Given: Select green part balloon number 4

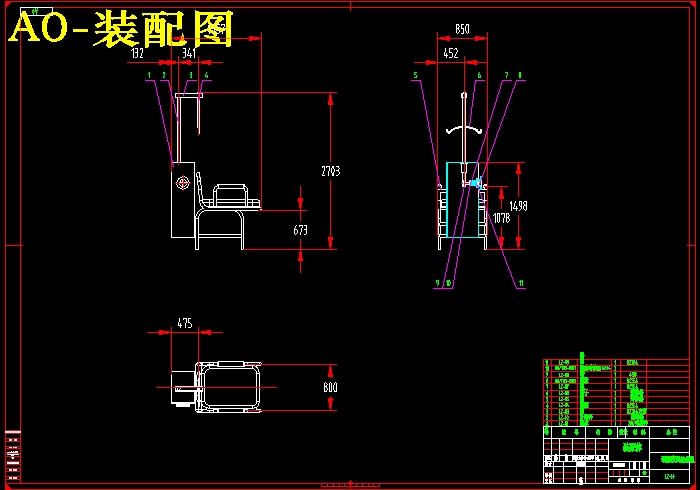Looking at the screenshot, I should tap(206, 75).
